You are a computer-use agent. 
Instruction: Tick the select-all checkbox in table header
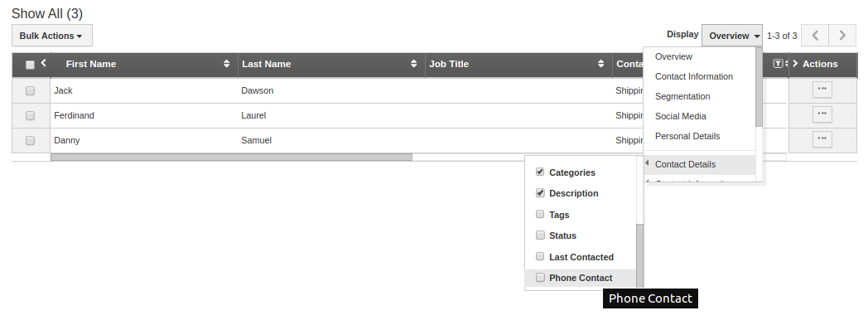pyautogui.click(x=31, y=65)
